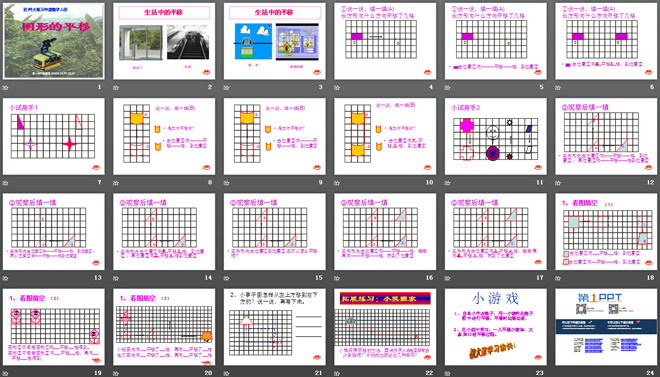Pick slide 10 with two yellow cup shapes
The image size is (660, 377).
[385, 136]
